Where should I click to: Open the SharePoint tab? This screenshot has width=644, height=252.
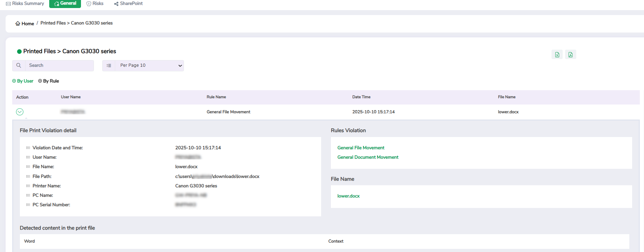pos(128,3)
